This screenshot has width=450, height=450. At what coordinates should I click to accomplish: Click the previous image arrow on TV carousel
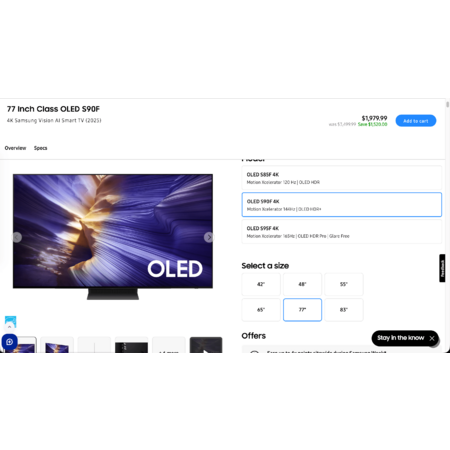pyautogui.click(x=17, y=237)
